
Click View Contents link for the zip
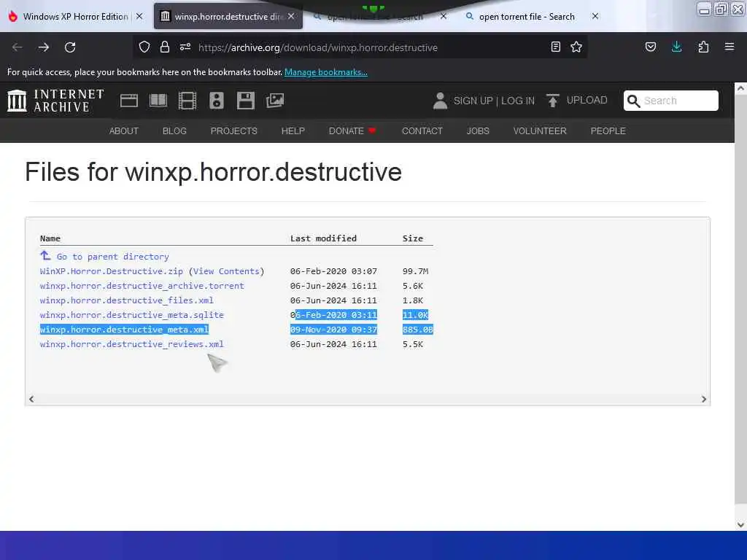226,271
